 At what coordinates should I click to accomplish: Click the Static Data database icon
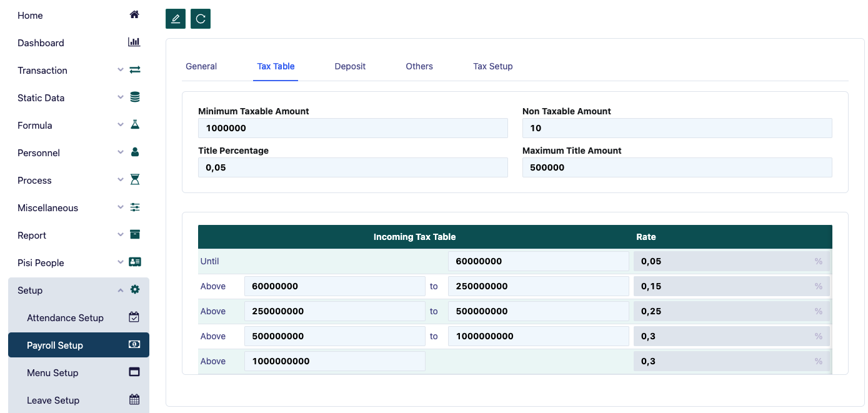(x=134, y=97)
